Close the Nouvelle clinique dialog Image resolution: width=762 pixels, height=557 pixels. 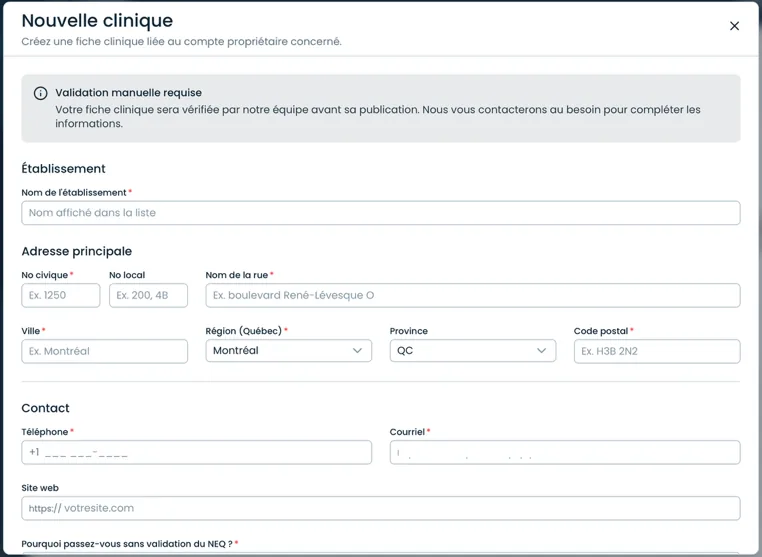pos(734,26)
